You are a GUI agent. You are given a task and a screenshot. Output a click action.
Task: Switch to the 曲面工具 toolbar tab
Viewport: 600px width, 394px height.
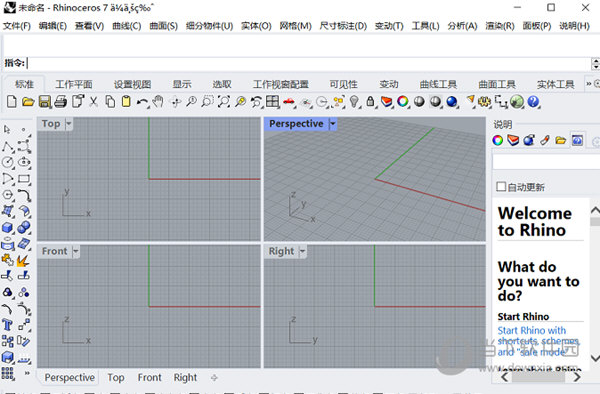[497, 84]
